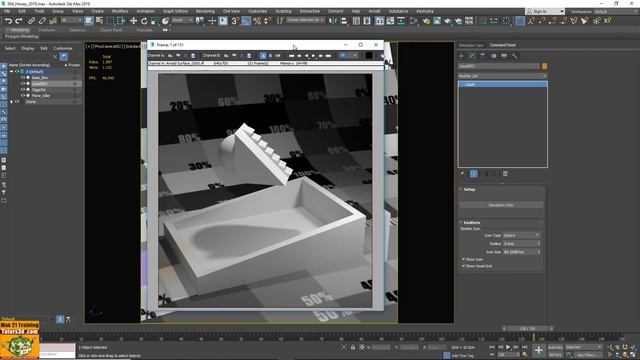Screen dimensions: 640x360
Task: Click black color swatch in frame window toolbar
Action: pos(369,56)
